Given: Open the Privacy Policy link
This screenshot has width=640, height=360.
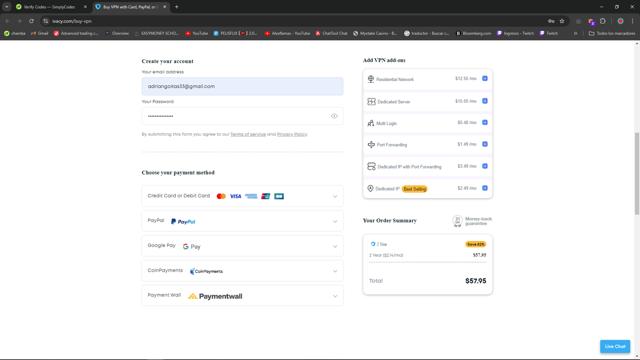Looking at the screenshot, I should 292,134.
